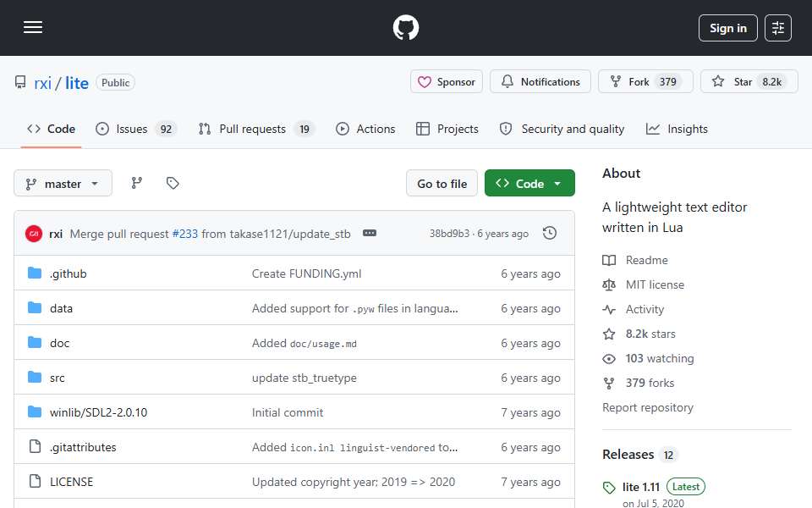Open the lite repository name link
Image resolution: width=812 pixels, height=508 pixels.
[x=77, y=83]
